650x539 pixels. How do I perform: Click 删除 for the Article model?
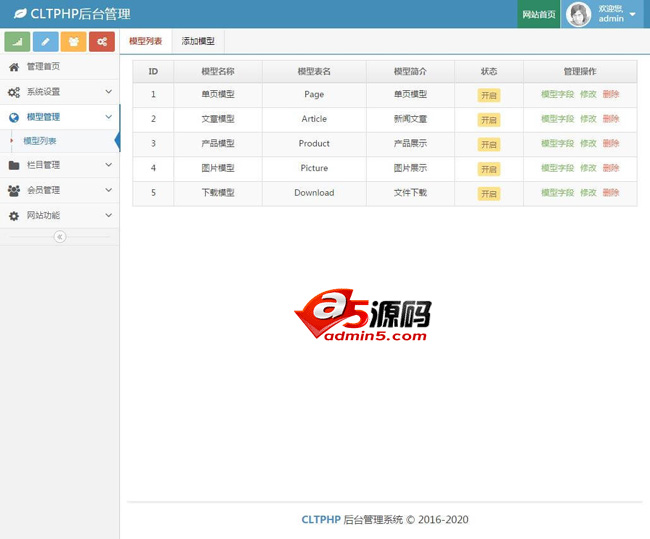click(611, 119)
